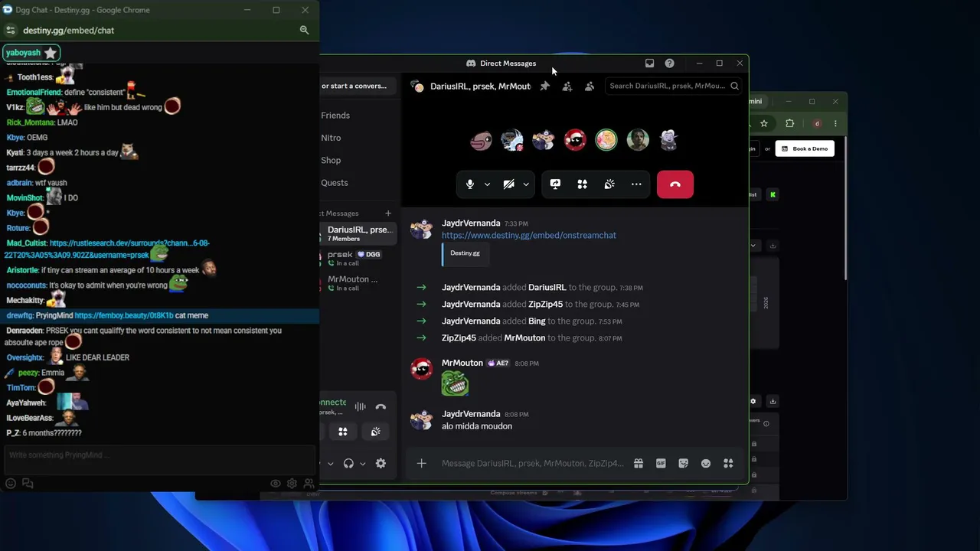Image resolution: width=980 pixels, height=551 pixels.
Task: Open whispers icon in Dgg chat footer
Action: [x=28, y=484]
